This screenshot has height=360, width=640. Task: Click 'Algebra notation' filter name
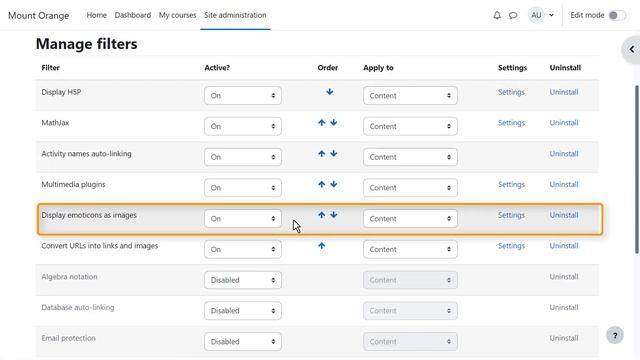click(69, 277)
